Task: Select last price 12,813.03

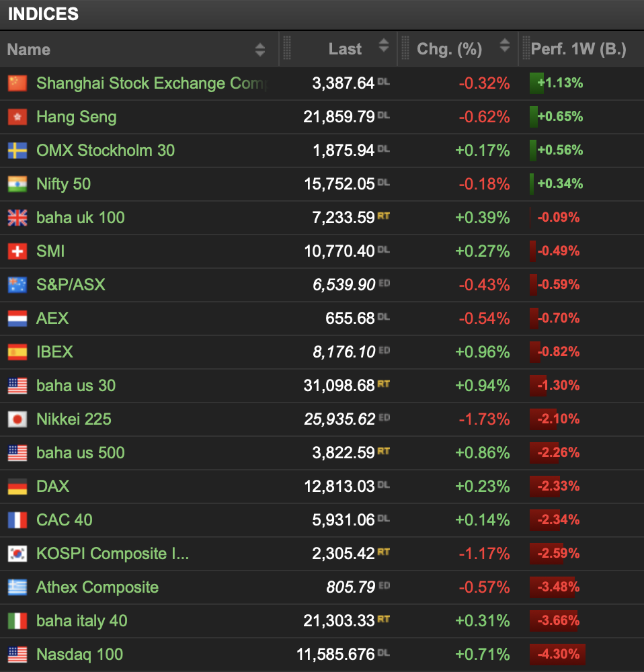Action: click(x=339, y=487)
